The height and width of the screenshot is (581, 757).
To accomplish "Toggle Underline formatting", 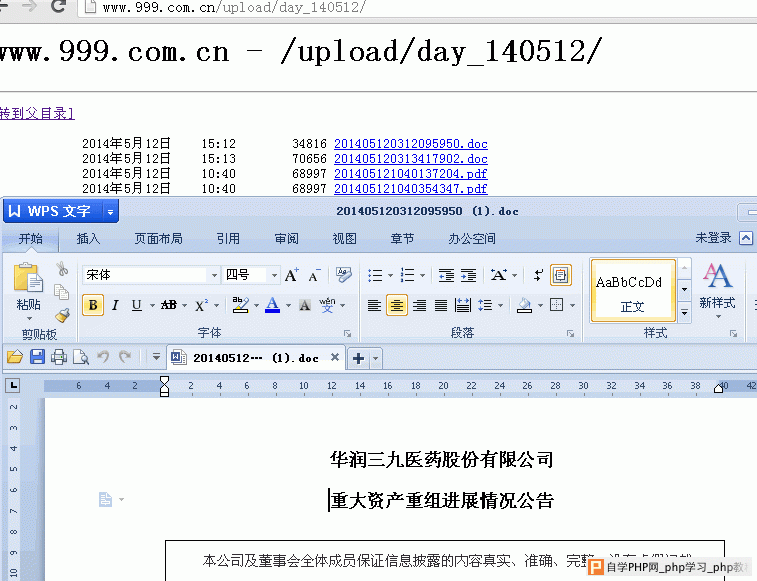I will click(137, 305).
